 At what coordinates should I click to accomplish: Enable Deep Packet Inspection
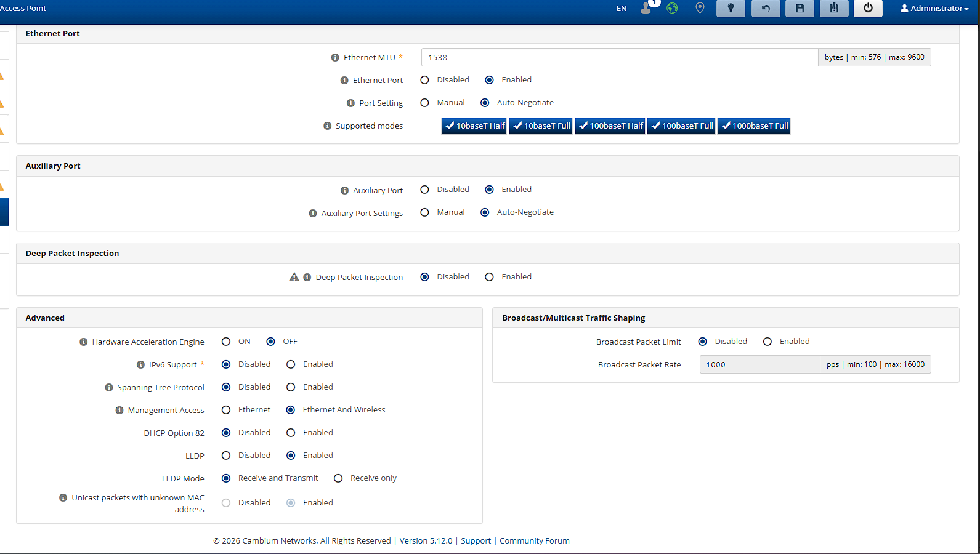coord(489,277)
